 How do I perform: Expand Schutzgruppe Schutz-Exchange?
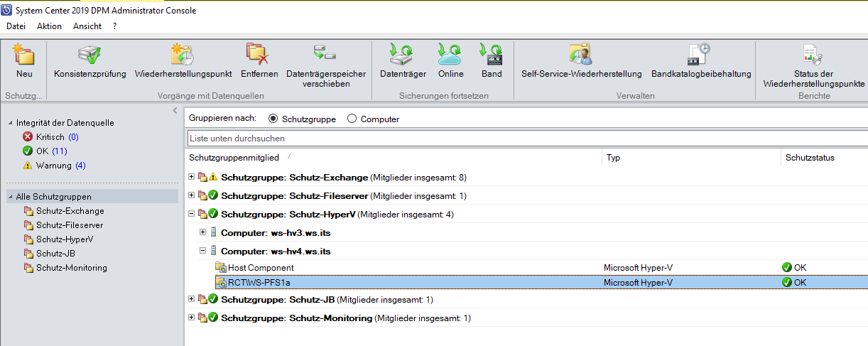click(x=192, y=177)
